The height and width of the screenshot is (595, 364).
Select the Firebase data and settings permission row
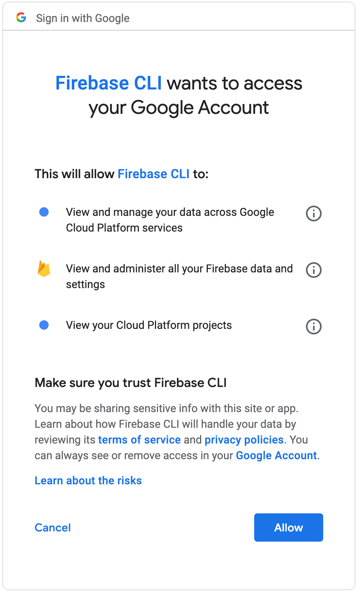[x=179, y=276]
